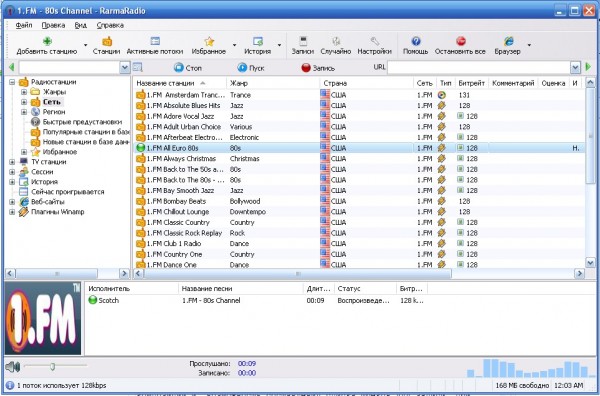Click the green back arrow icon
600x396 pixels.
click(11, 67)
